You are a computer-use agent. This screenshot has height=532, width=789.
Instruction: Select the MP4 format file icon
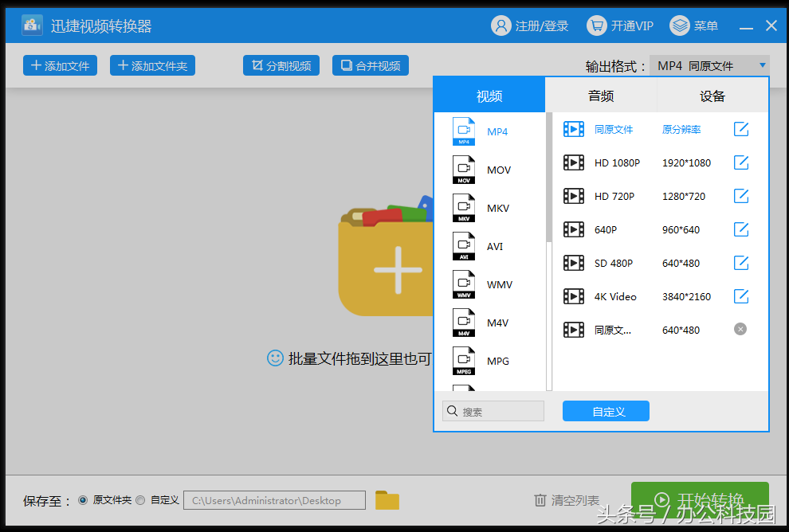pyautogui.click(x=463, y=131)
